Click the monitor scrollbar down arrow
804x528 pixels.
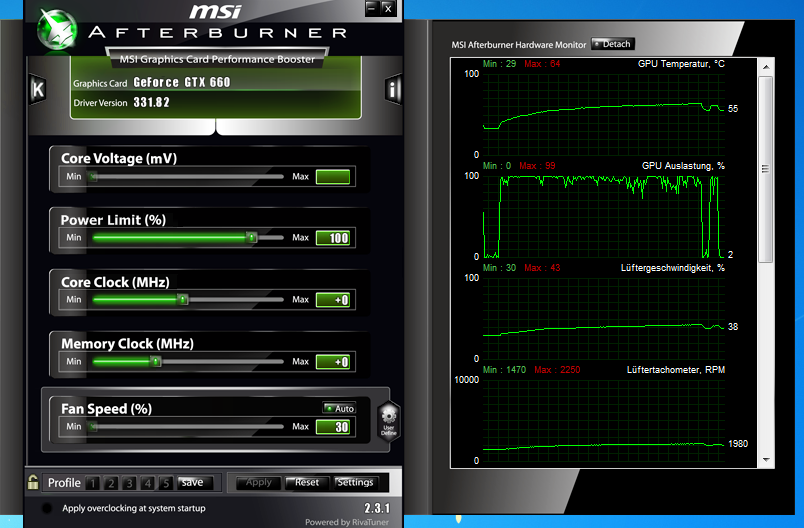766,460
